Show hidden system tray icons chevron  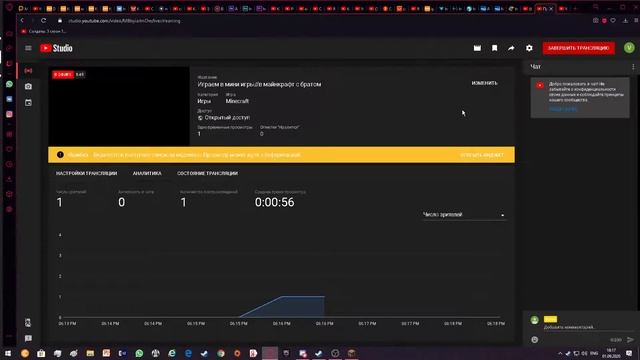[x=560, y=353]
